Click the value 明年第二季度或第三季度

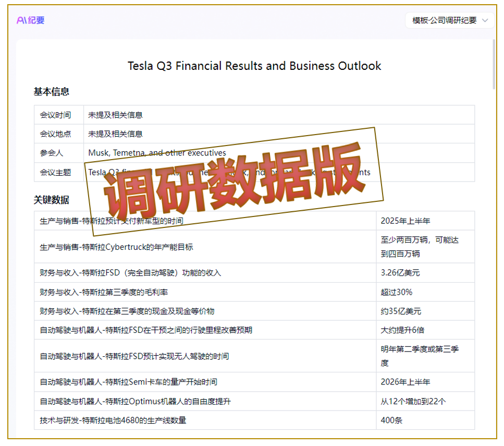click(x=420, y=356)
